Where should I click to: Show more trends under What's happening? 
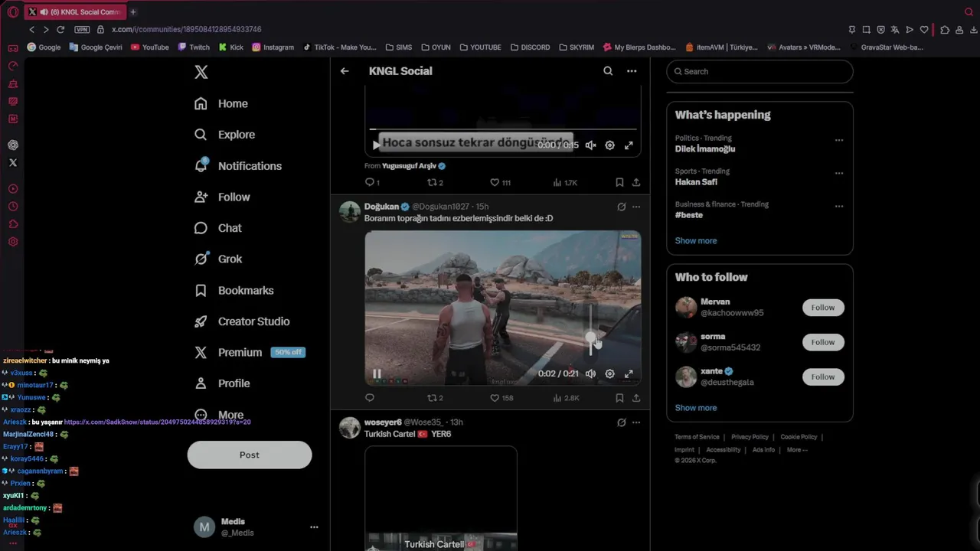click(696, 240)
